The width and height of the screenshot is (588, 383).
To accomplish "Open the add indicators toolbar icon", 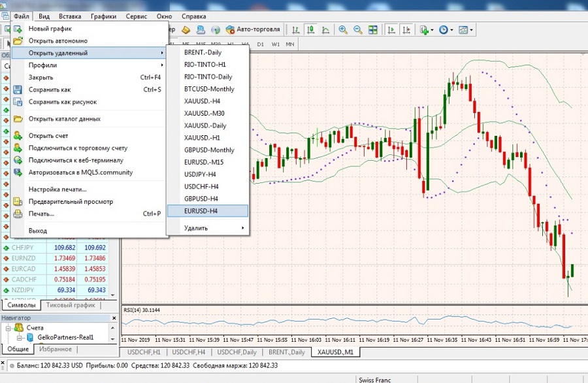I will tap(424, 29).
